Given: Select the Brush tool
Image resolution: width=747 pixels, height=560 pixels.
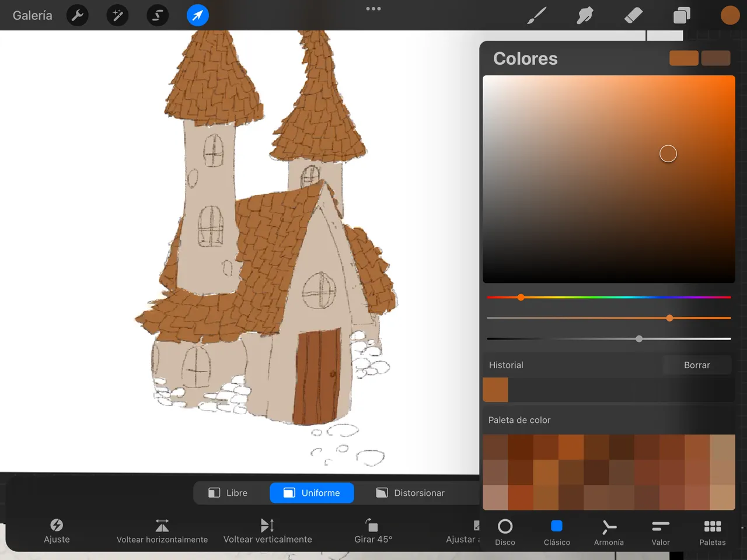Looking at the screenshot, I should coord(536,15).
